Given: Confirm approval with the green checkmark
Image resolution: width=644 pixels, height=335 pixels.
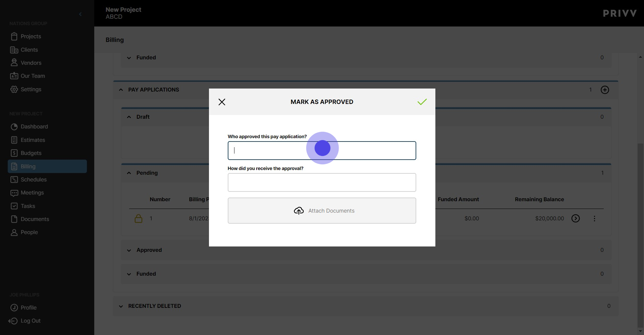Looking at the screenshot, I should pos(422,102).
